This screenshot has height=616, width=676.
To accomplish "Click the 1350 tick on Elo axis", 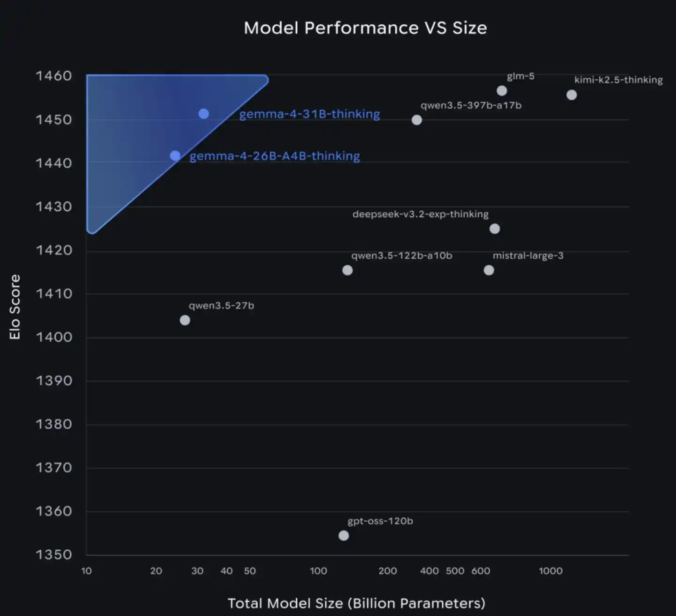I will [x=54, y=554].
